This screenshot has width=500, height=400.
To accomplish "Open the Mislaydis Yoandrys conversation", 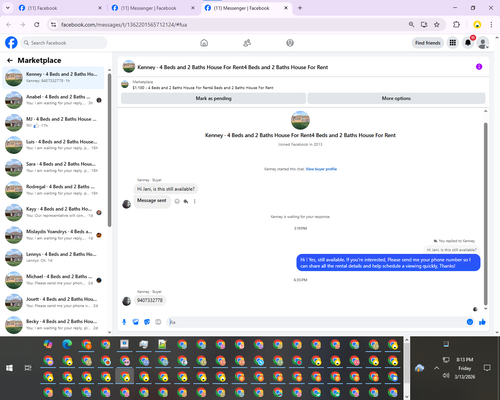I will [53, 235].
